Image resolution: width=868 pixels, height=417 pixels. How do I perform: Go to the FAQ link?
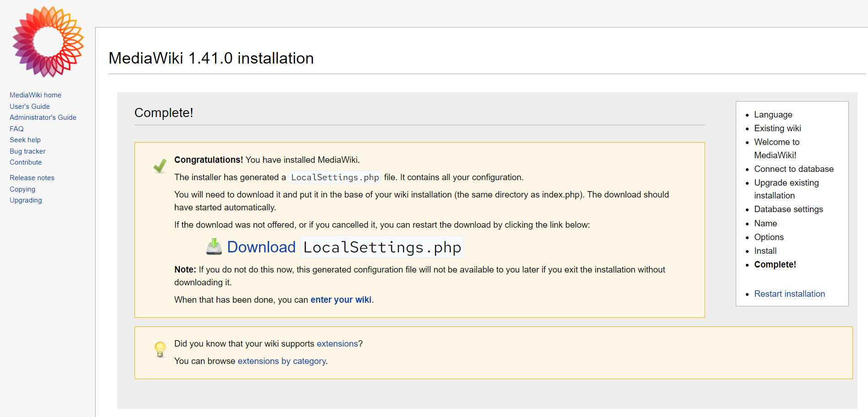[x=16, y=129]
